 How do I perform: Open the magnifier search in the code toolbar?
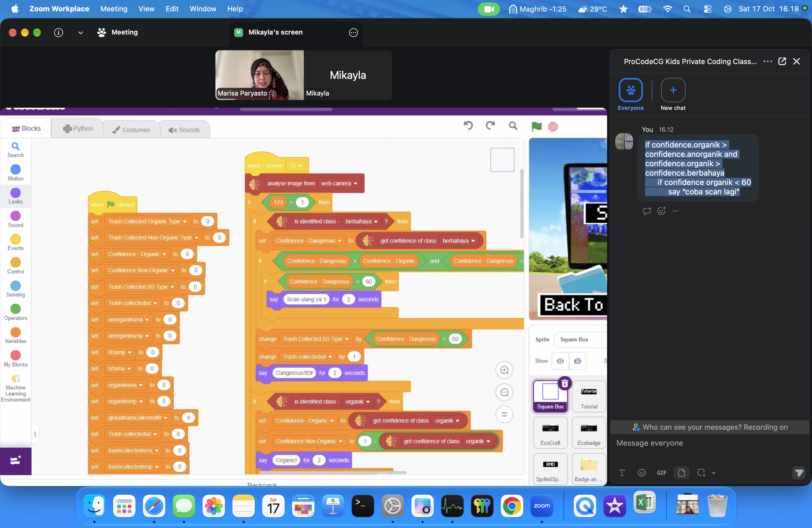click(x=513, y=126)
